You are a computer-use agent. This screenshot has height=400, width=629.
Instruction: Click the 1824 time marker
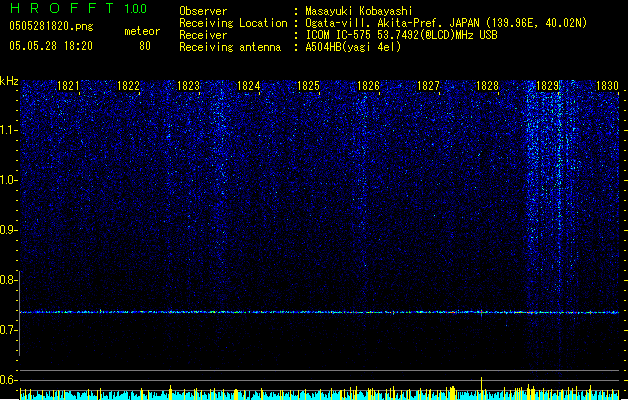pos(249,86)
